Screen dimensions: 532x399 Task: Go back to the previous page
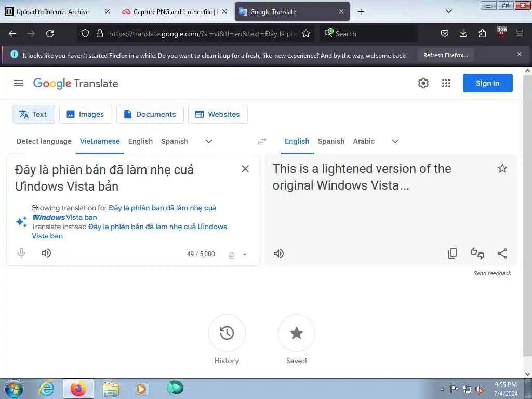coord(12,34)
